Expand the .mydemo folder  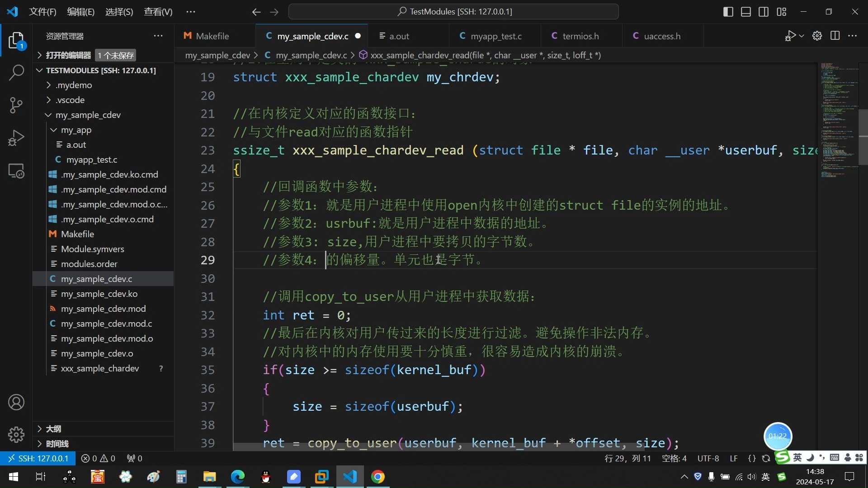104,85
